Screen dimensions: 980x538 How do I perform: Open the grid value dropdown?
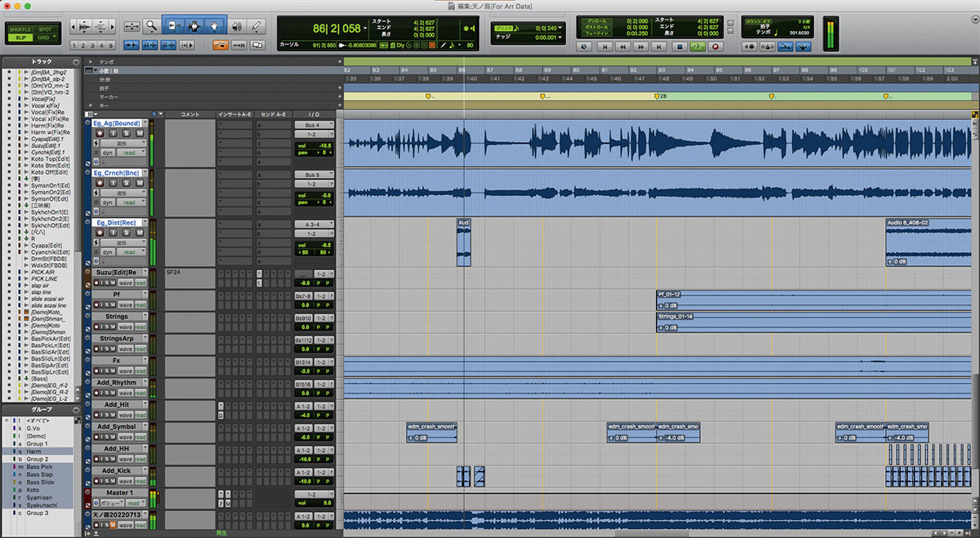coord(560,28)
